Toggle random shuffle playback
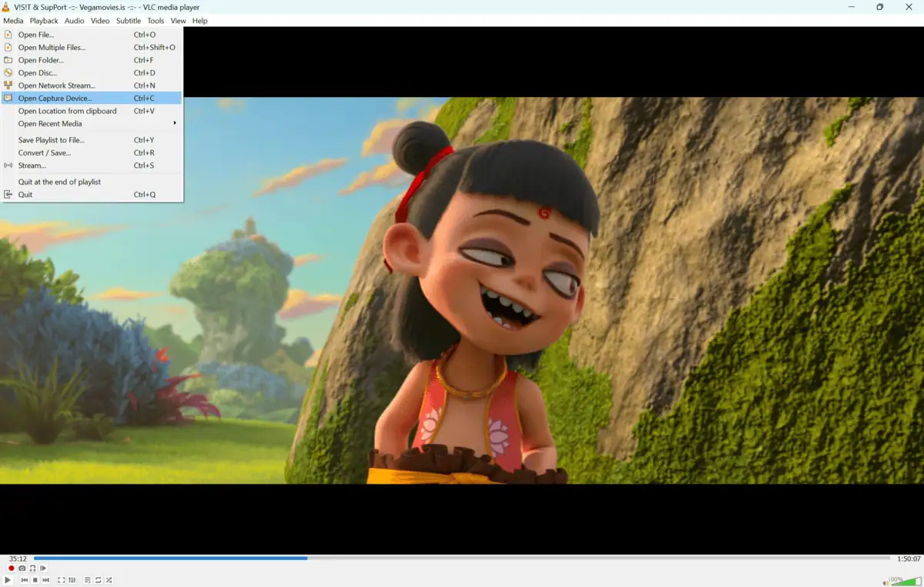Viewport: 924px width, 587px height. [109, 580]
